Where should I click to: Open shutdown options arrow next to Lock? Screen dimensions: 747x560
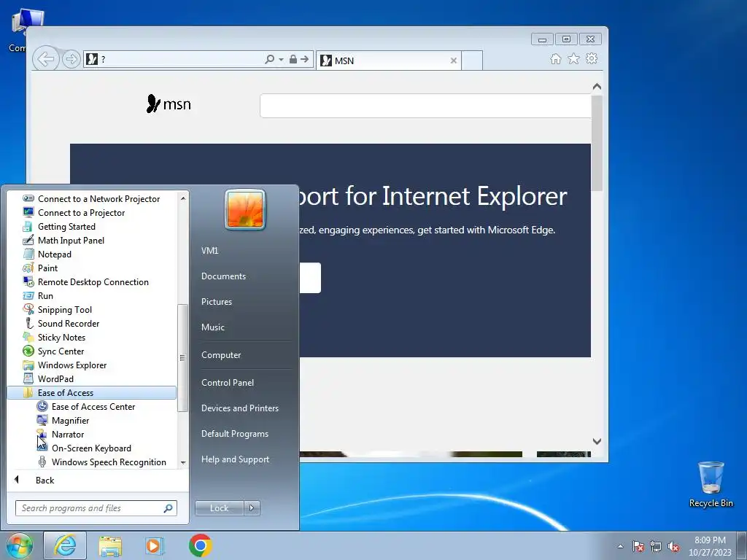[252, 508]
